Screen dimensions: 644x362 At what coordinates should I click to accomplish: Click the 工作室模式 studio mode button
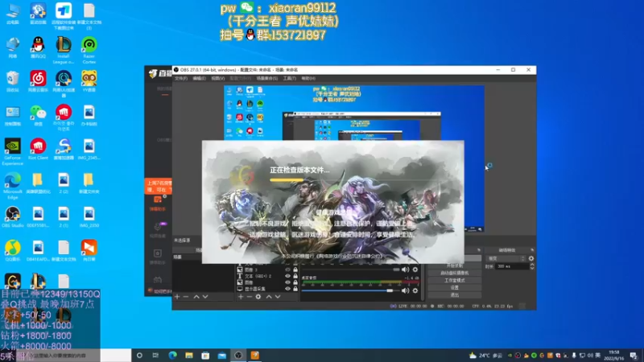455,280
